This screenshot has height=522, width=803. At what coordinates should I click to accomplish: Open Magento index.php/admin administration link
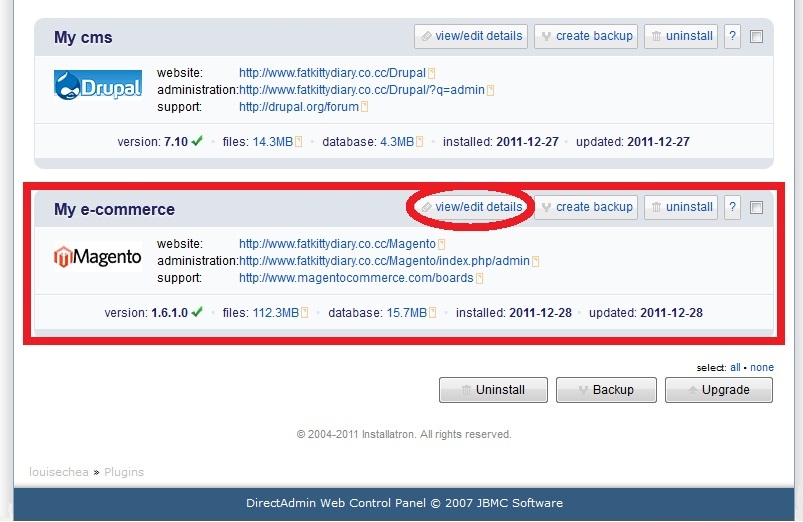point(384,261)
